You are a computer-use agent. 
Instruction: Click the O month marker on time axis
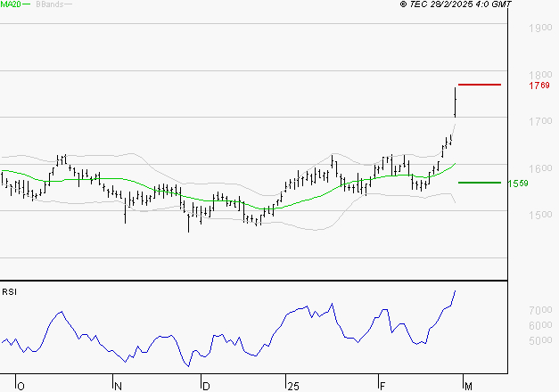tap(21, 387)
